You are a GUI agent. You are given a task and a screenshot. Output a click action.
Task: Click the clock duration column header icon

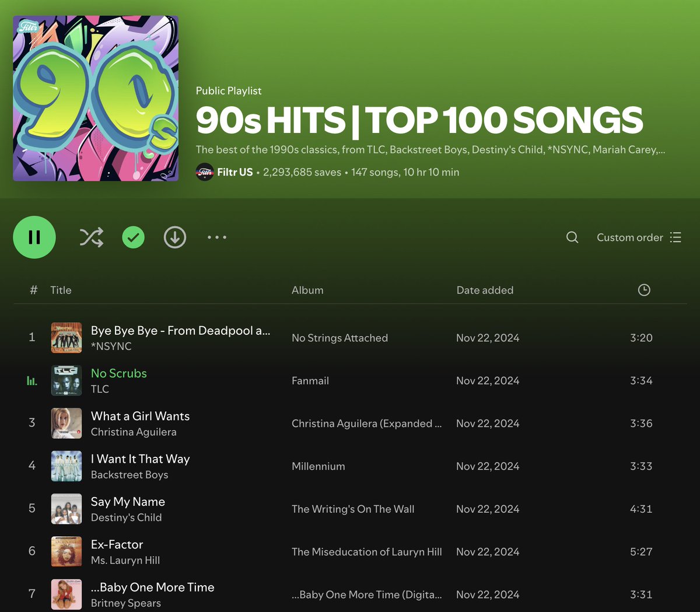click(644, 290)
